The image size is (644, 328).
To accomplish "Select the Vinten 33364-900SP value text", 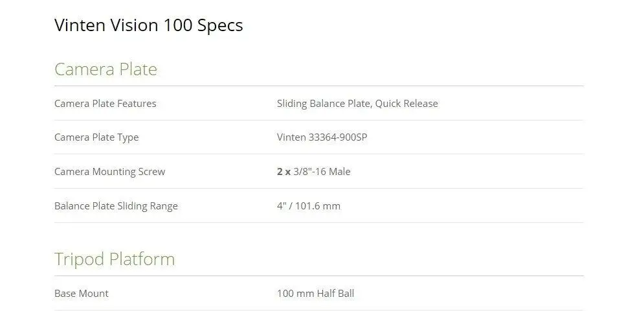I will point(322,137).
